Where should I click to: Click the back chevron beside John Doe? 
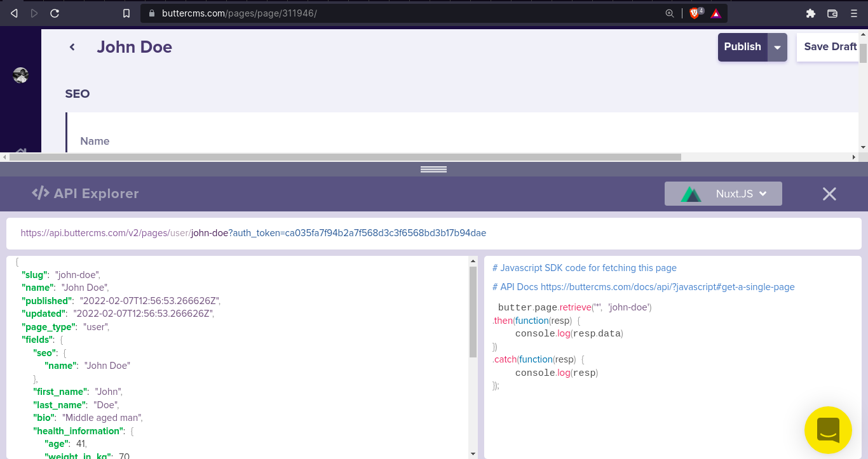72,47
